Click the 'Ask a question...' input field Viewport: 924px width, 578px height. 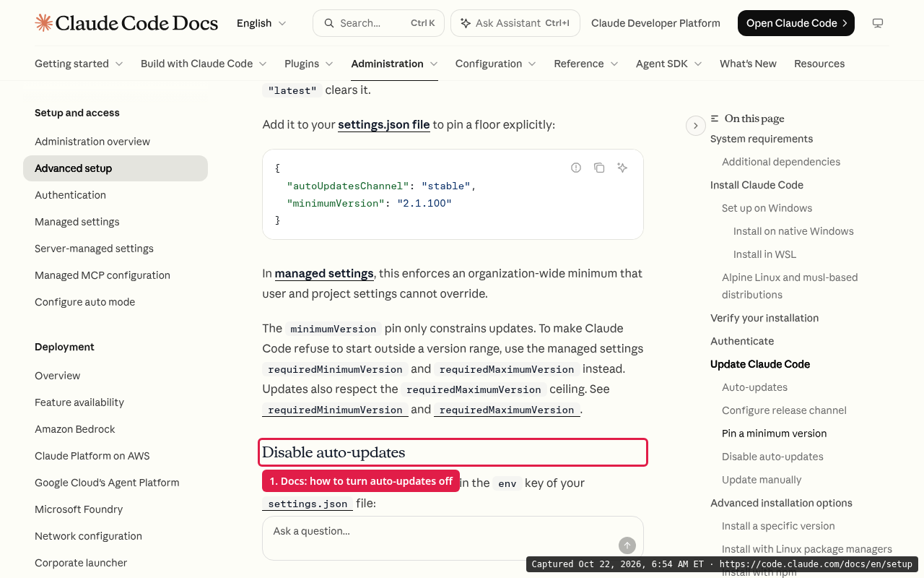[453, 538]
